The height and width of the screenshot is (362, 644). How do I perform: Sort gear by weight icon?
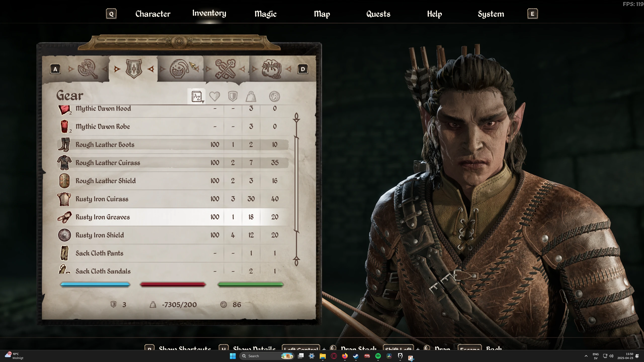(251, 96)
